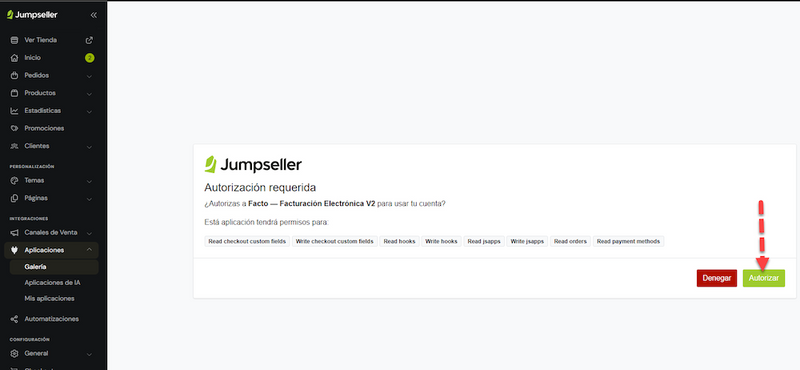
Task: Click the Canales de Venta megaphone icon
Action: click(x=14, y=233)
